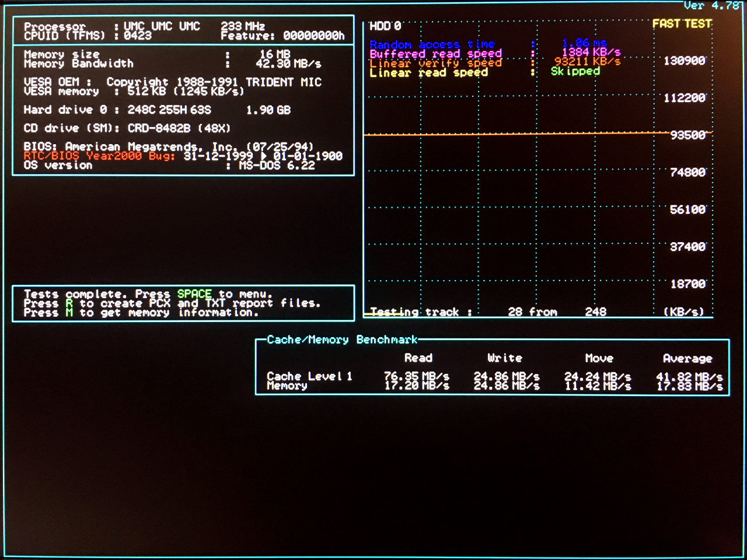Screen dimensions: 747x560
Task: Select the Cache/Memory Benchmark panel title
Action: pos(342,339)
